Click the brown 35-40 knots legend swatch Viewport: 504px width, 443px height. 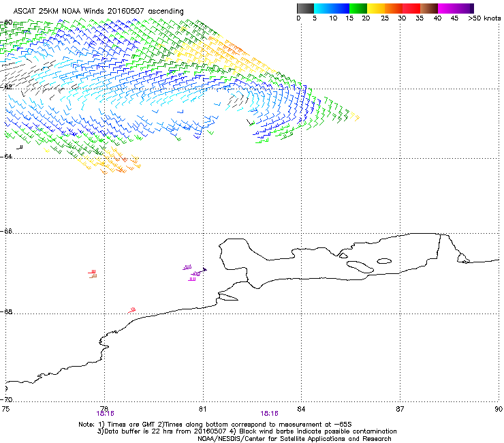429,8
